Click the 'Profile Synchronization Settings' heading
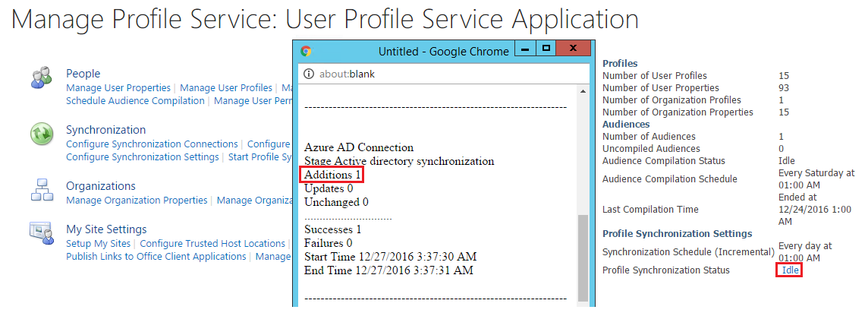Viewport: 868px width, 316px height. tap(677, 234)
